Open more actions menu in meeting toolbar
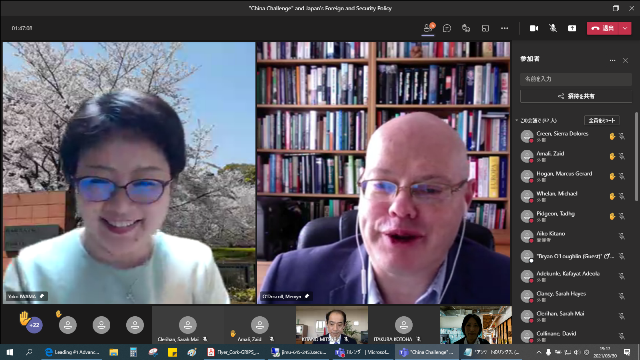 [x=504, y=28]
